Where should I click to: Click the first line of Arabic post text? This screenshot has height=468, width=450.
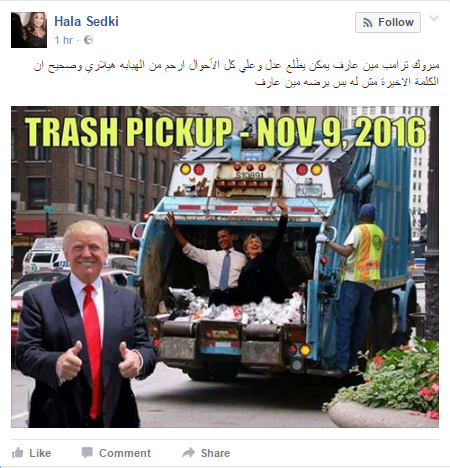(236, 65)
